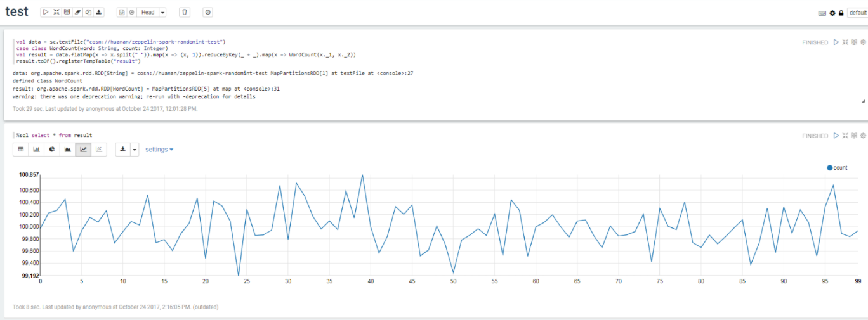Clone this note from the toolbar

coord(89,12)
